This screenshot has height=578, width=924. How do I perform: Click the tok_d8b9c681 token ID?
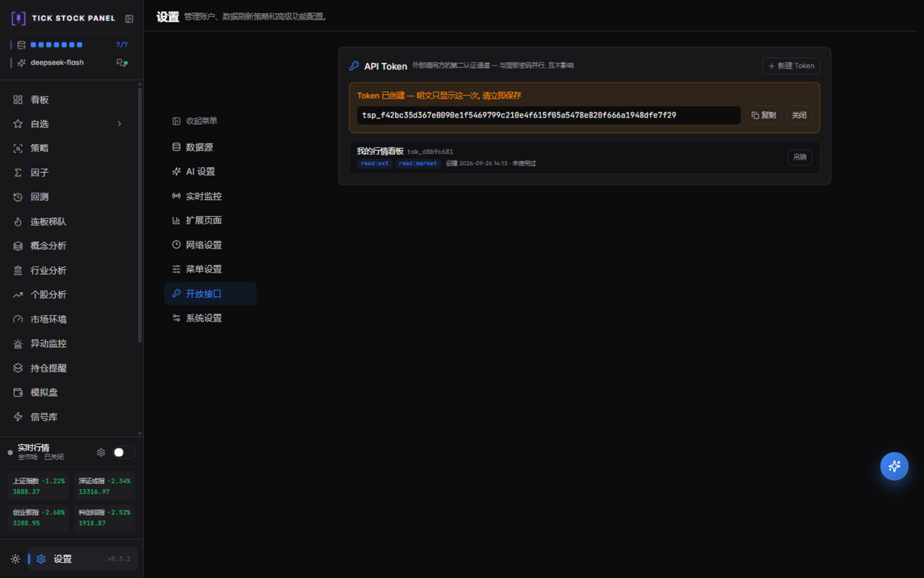coord(430,152)
